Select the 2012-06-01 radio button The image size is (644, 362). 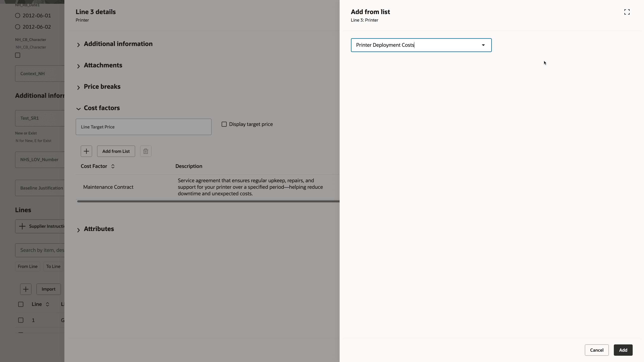tap(18, 15)
